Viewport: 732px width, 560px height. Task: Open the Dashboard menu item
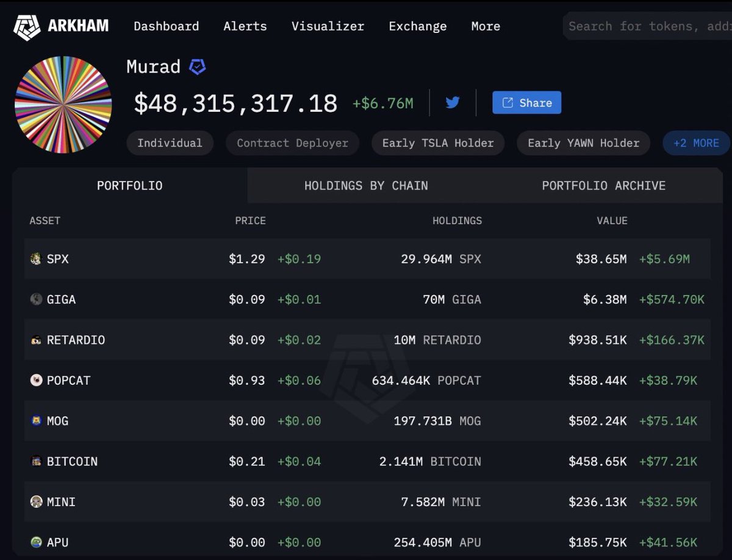pos(167,26)
